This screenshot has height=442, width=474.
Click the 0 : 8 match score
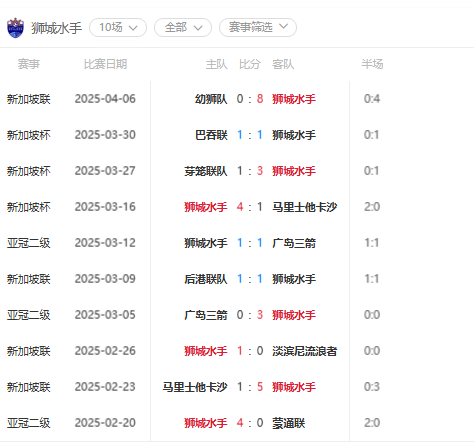point(250,99)
